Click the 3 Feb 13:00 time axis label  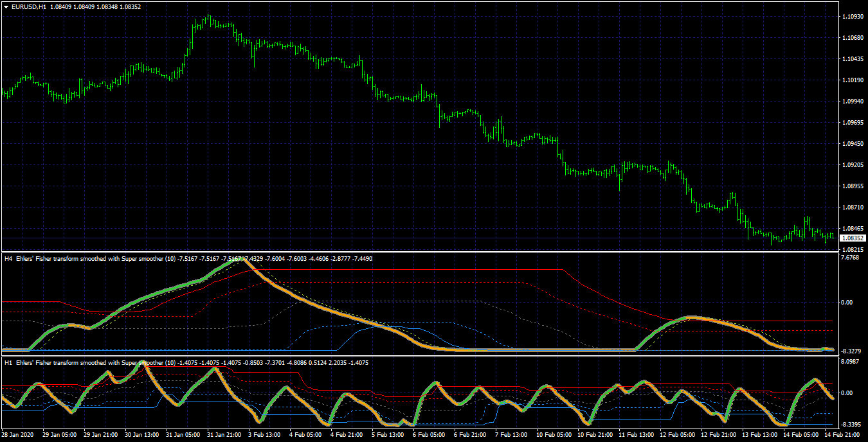[265, 435]
